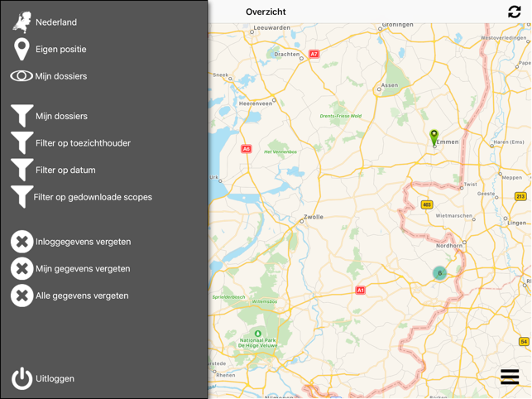Refresh the overview with the reload icon
This screenshot has height=399, width=532.
point(515,12)
